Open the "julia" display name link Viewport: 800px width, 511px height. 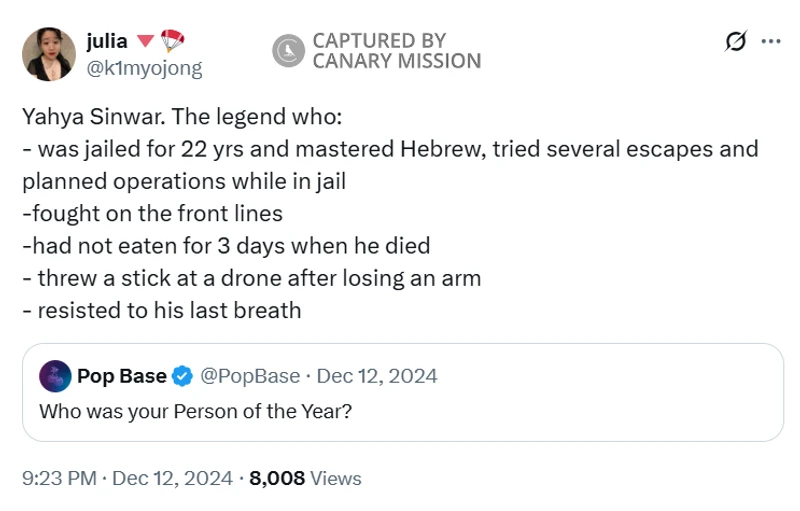[x=107, y=41]
